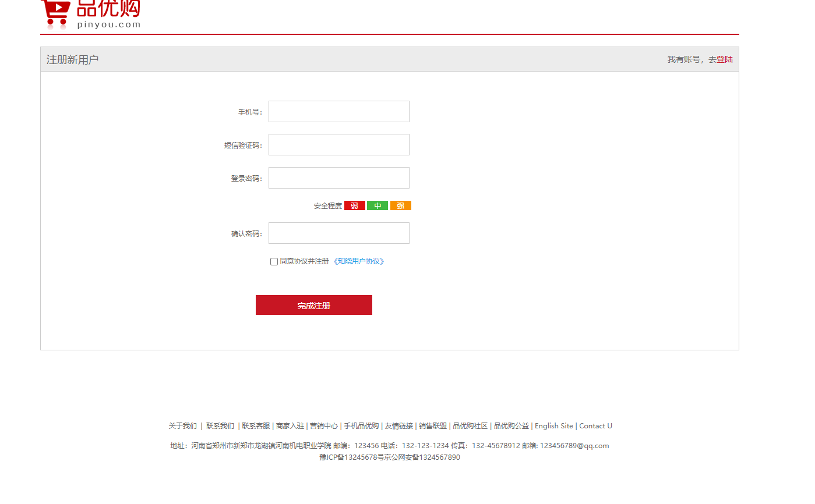Switch to the English Site
Image resolution: width=815 pixels, height=504 pixels.
pos(553,425)
